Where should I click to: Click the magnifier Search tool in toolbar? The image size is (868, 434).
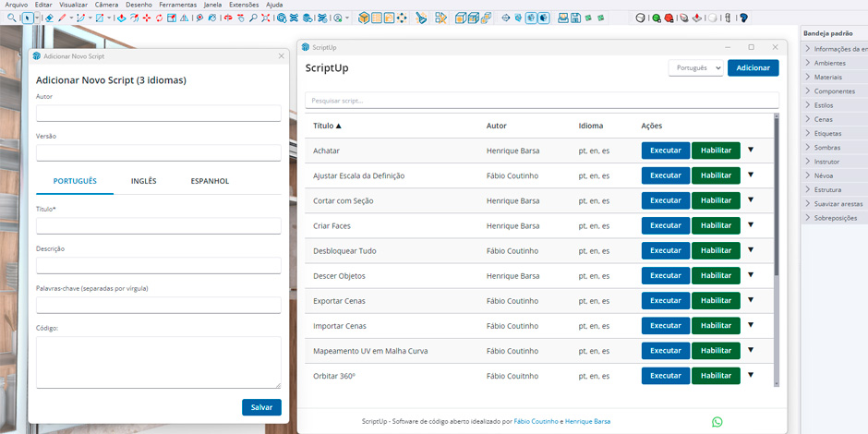click(12, 18)
